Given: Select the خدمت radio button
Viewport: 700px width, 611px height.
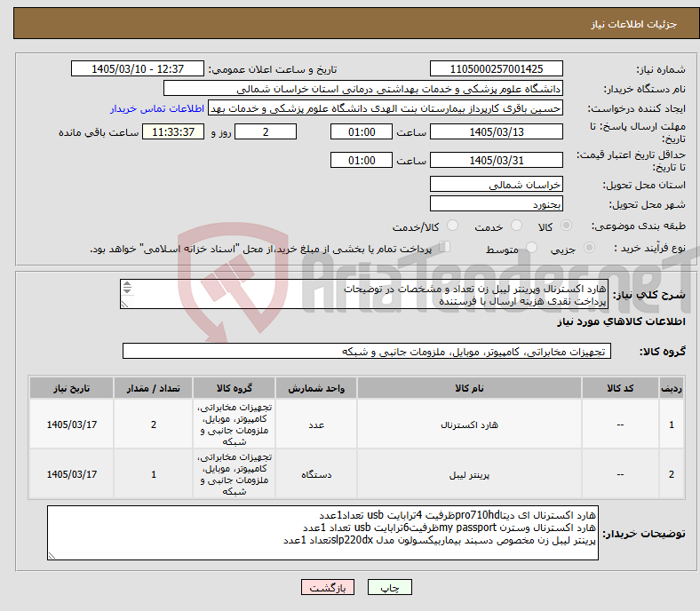Looking at the screenshot, I should pos(516,226).
